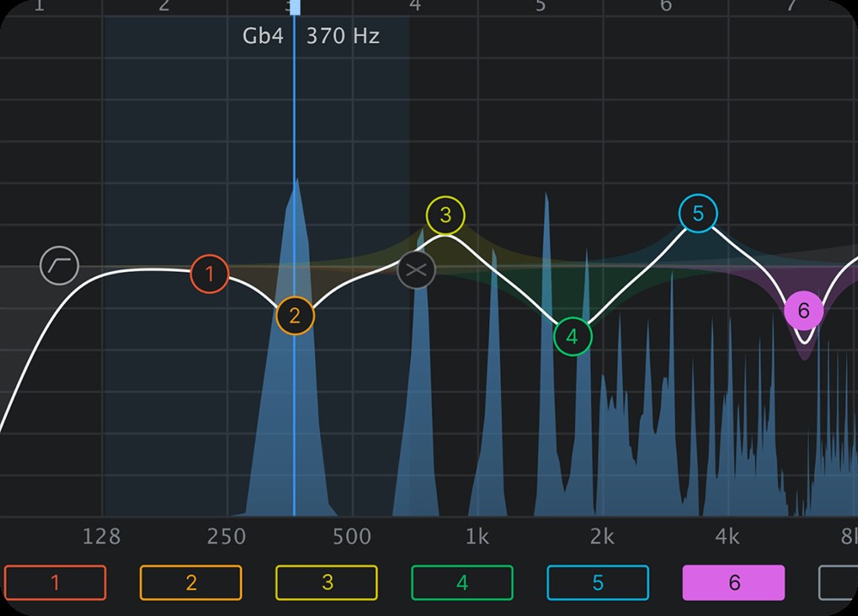The image size is (858, 616).
Task: Click the blue frequency marker handle at top
Action: coord(295,7)
